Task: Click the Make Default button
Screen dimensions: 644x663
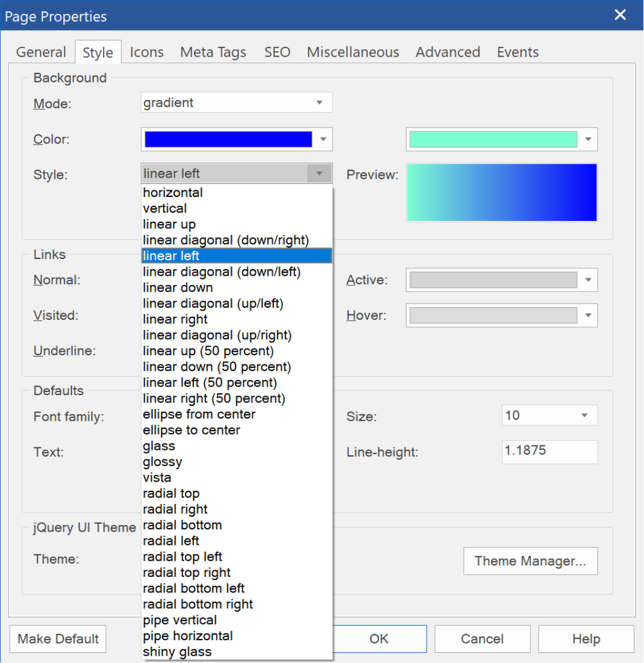Action: pyautogui.click(x=58, y=638)
